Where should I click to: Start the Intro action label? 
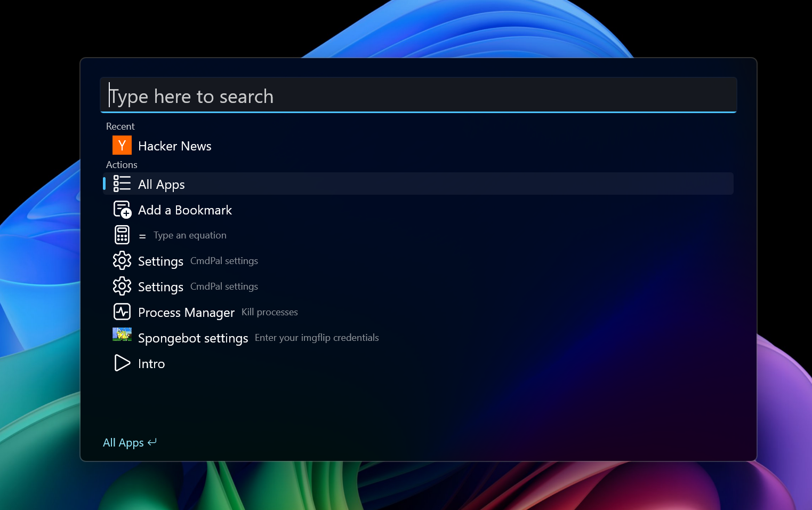click(x=151, y=364)
